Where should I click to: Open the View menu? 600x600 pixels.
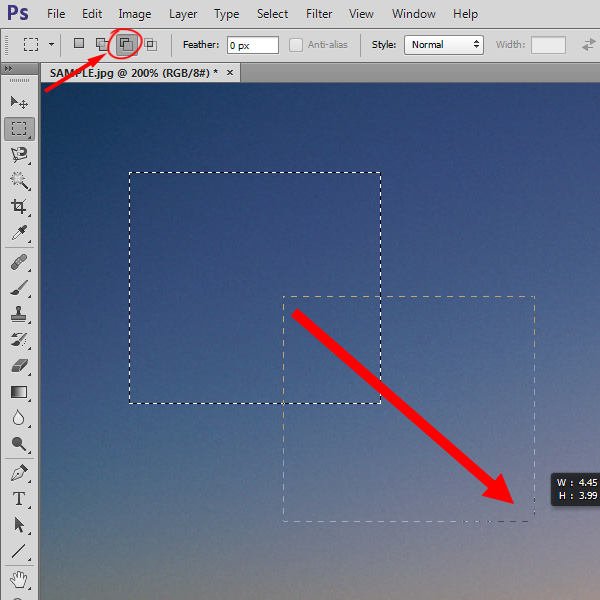click(361, 14)
